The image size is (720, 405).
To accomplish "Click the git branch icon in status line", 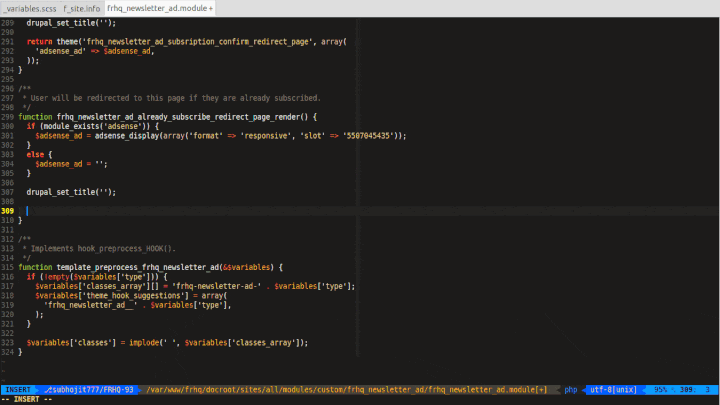I will [x=48, y=389].
